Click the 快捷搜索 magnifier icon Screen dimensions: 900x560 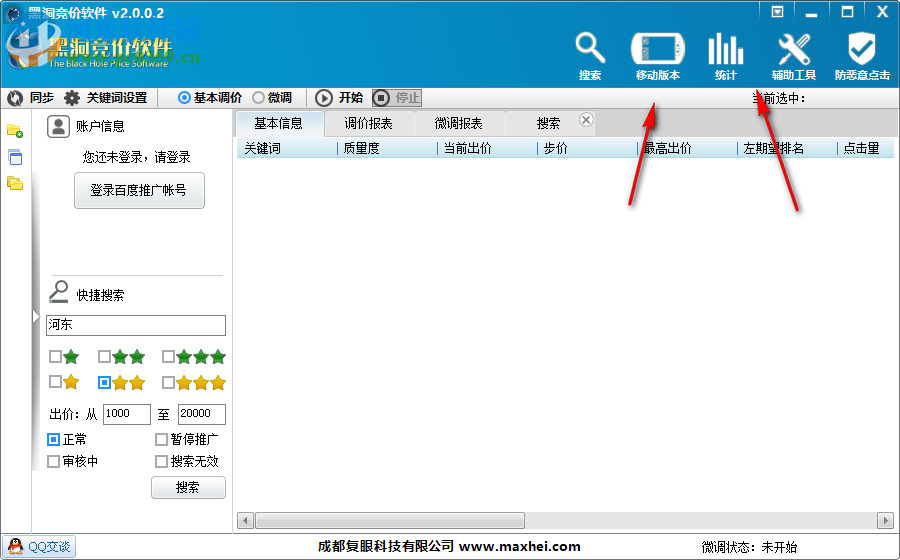(x=59, y=291)
